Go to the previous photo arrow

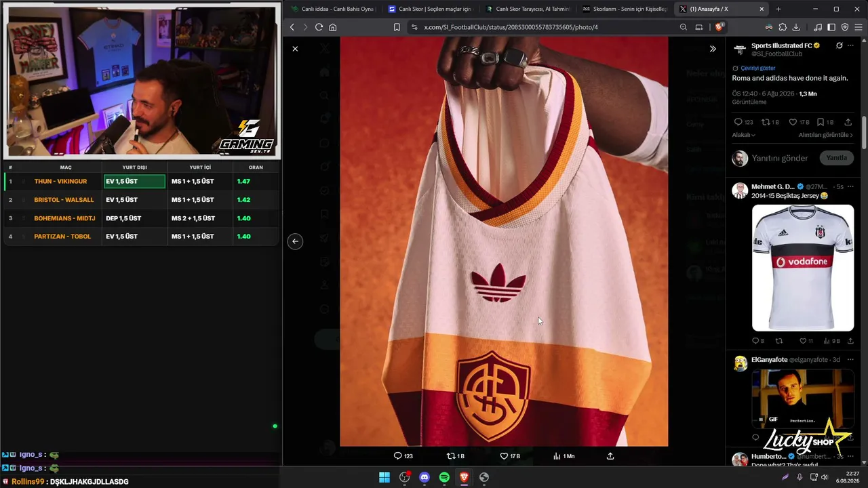pos(295,241)
